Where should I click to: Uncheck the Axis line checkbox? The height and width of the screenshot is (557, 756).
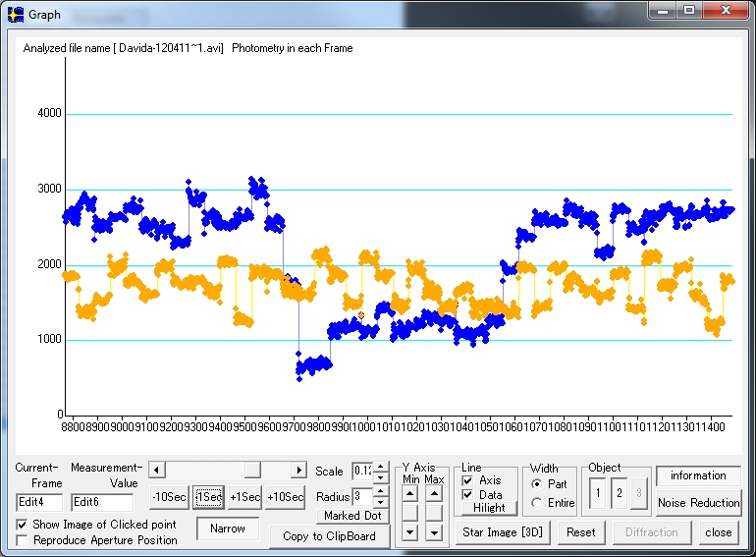click(468, 480)
